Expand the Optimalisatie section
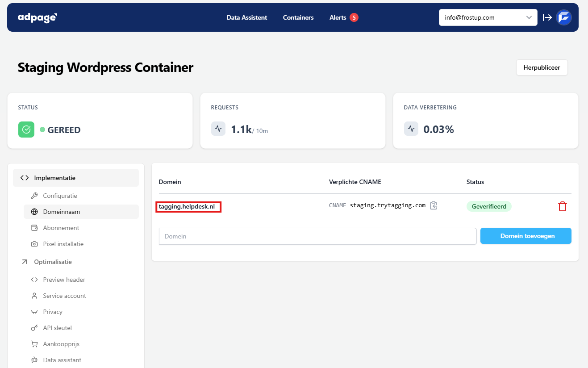The image size is (588, 368). pyautogui.click(x=53, y=262)
